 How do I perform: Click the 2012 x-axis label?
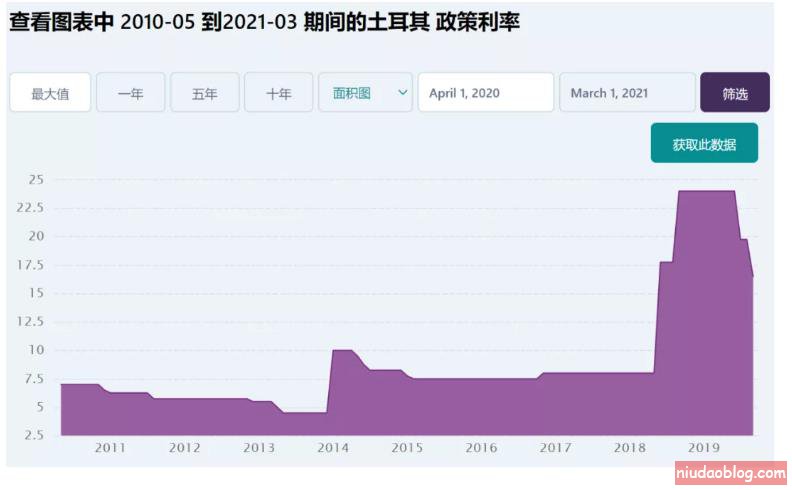pyautogui.click(x=184, y=448)
